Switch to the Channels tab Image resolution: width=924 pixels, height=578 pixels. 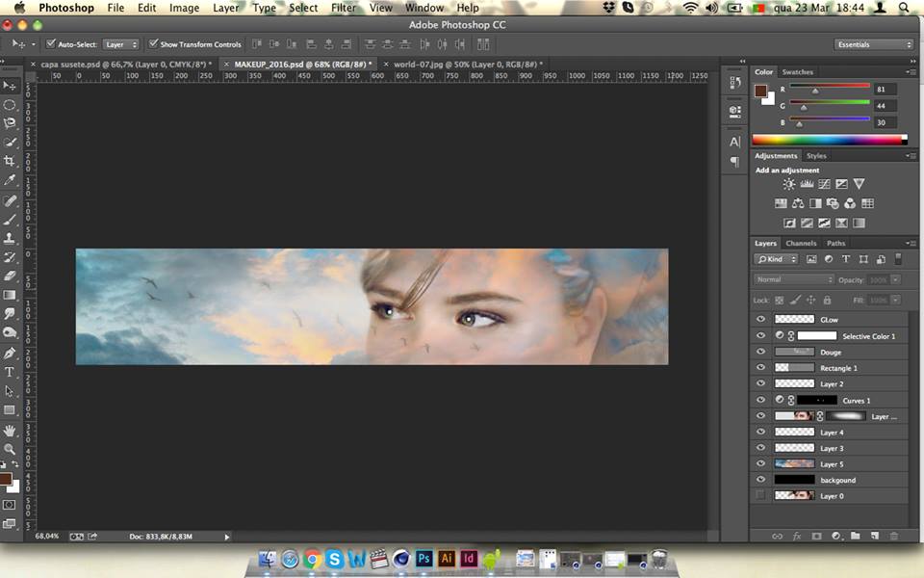tap(801, 244)
